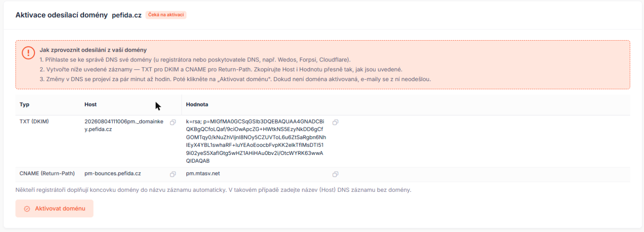Click the registrar note below the table
Screen dimensions: 644x232
tap(213, 190)
